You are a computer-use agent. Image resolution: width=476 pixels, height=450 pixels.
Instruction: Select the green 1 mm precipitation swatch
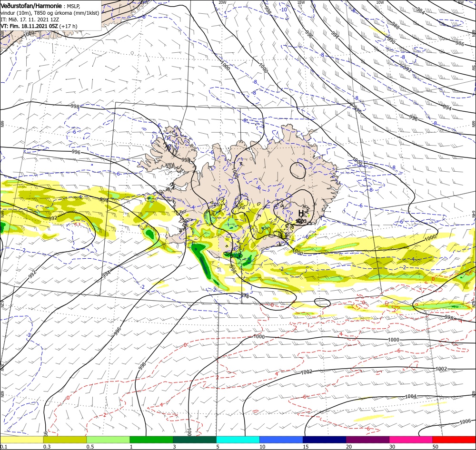pyautogui.click(x=151, y=440)
